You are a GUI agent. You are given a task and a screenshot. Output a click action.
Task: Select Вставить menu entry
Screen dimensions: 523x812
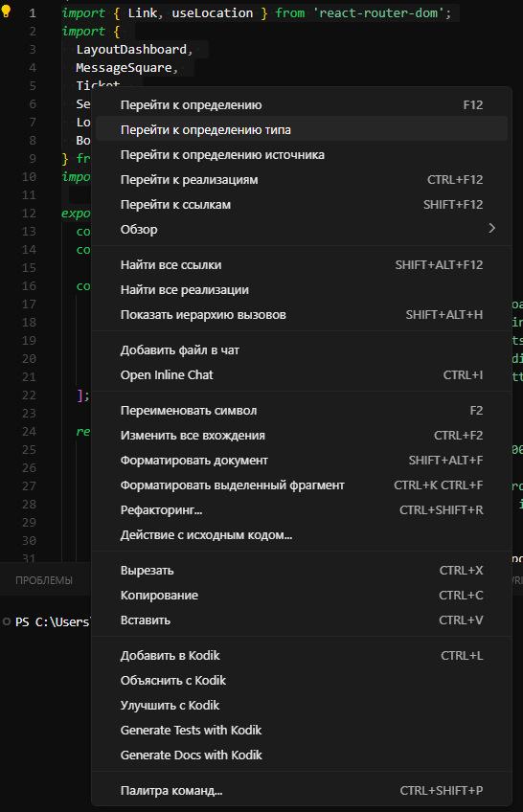coord(302,620)
